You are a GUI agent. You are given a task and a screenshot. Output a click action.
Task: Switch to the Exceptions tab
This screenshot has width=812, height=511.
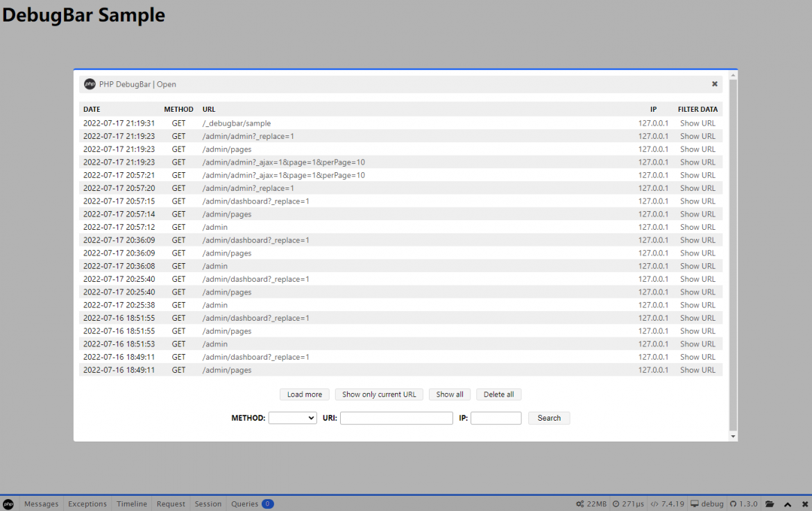(x=87, y=504)
